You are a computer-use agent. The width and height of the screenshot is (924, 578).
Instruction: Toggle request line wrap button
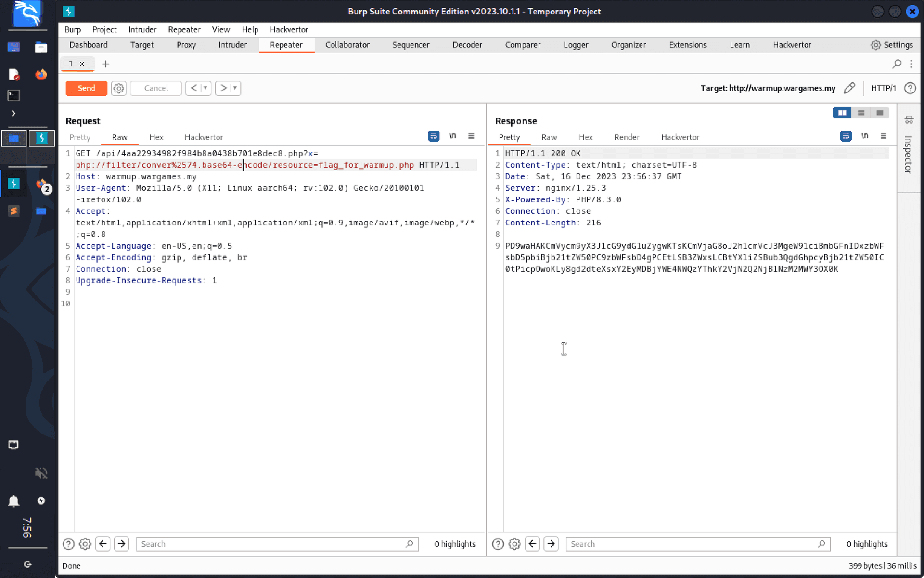[x=433, y=136]
